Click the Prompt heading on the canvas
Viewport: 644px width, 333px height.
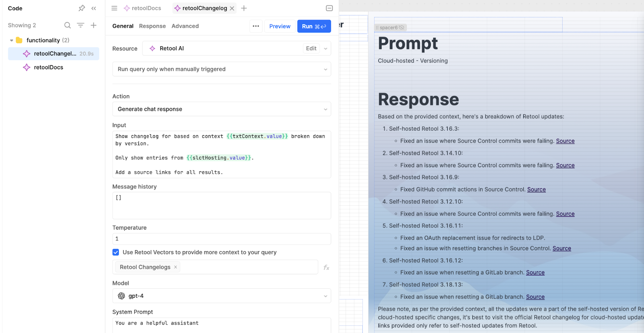click(x=408, y=43)
